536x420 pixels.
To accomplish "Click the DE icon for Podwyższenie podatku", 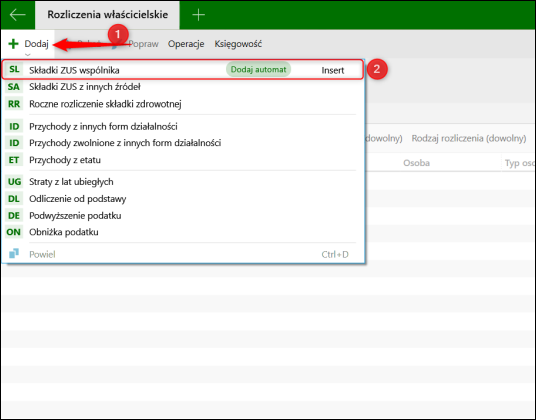I will (14, 216).
